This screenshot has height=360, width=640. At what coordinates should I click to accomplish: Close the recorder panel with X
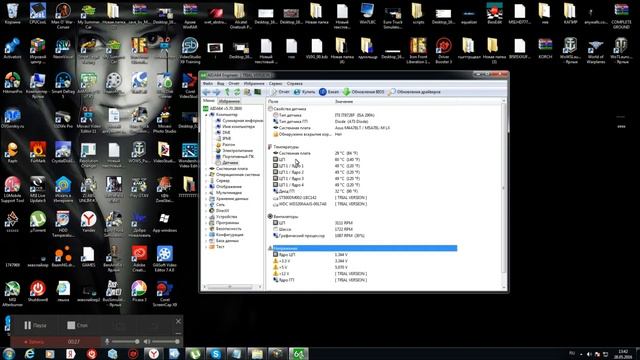tap(178, 321)
